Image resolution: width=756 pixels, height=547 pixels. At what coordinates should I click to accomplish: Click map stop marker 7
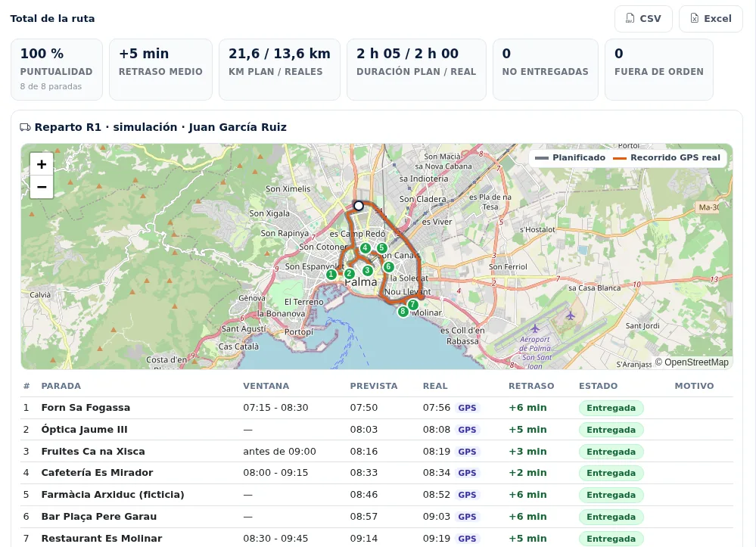[x=412, y=305]
